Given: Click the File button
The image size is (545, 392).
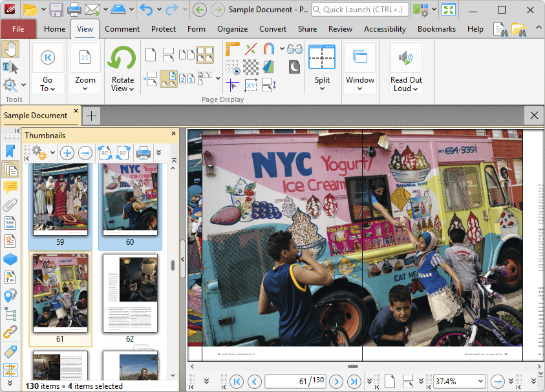Looking at the screenshot, I should point(18,29).
